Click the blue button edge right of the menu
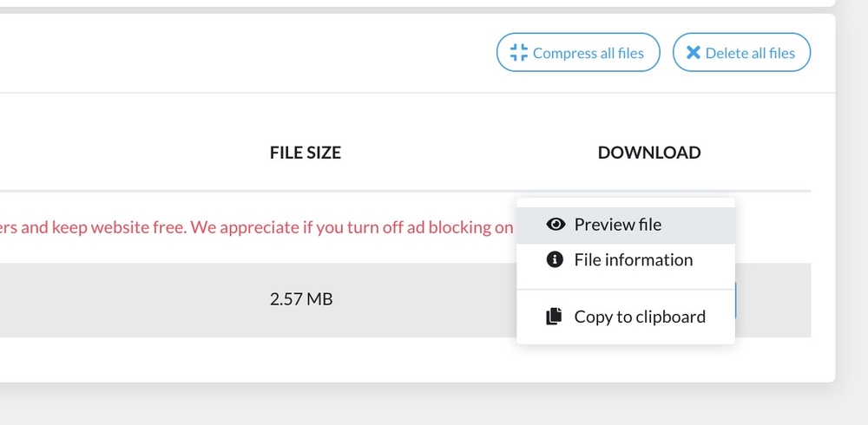The image size is (868, 425). (736, 300)
